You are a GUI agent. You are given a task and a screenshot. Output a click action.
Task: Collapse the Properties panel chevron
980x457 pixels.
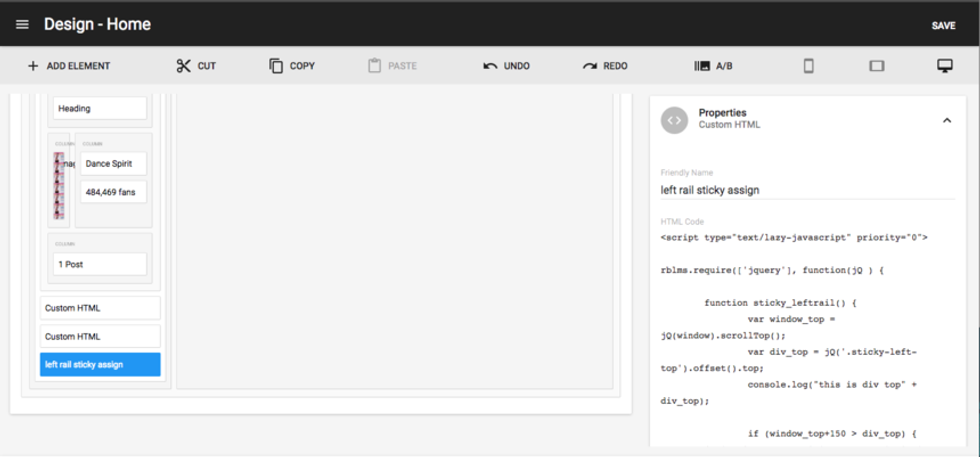[946, 120]
